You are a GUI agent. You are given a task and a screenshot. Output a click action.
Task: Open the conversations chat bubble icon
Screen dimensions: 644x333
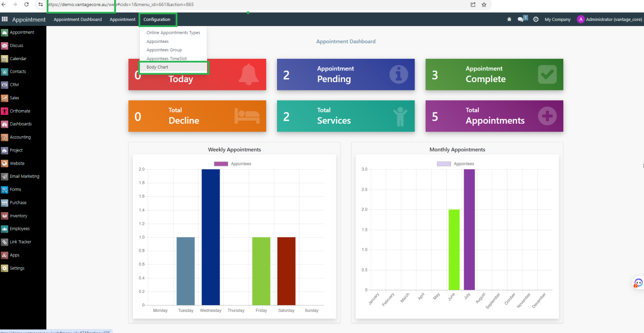[521, 20]
